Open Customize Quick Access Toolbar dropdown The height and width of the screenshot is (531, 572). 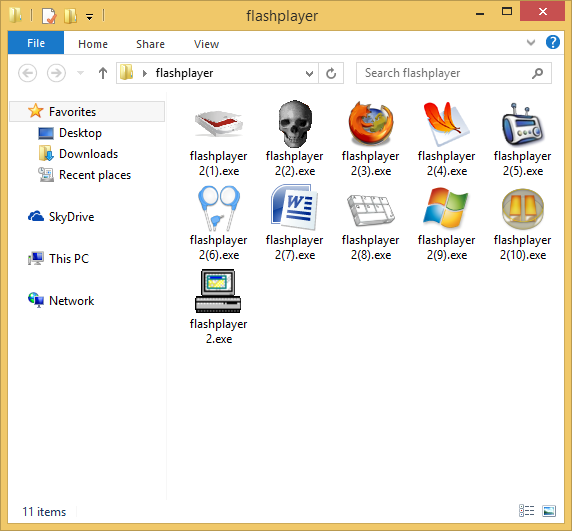[x=89, y=16]
